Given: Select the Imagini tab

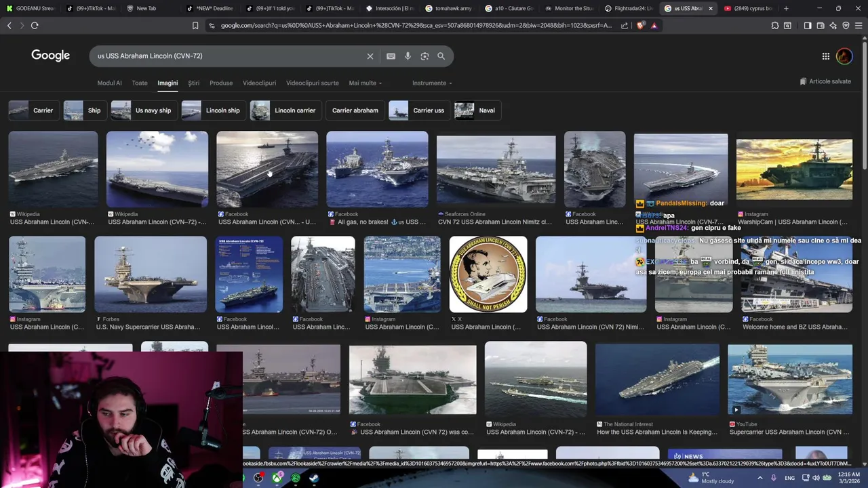Looking at the screenshot, I should point(167,83).
